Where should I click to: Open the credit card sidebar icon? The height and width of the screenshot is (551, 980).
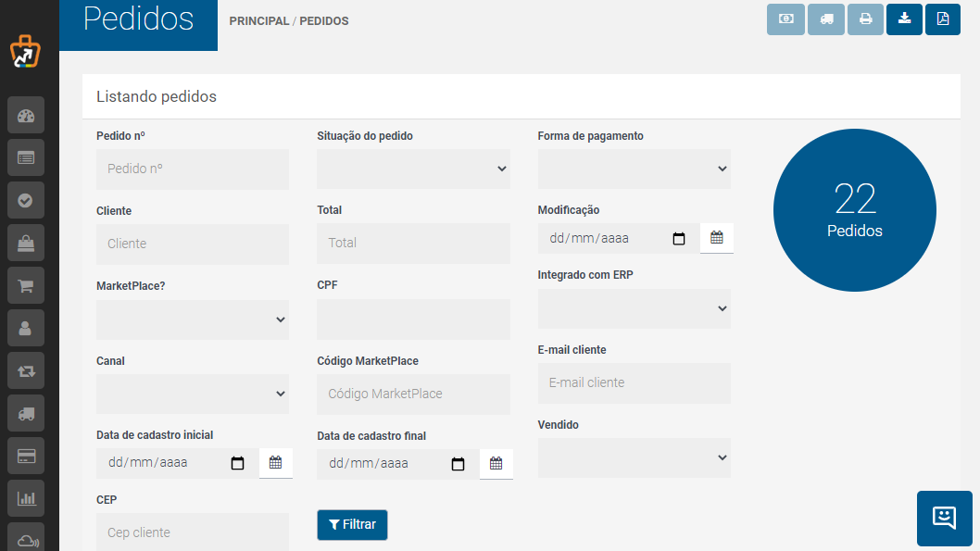pos(26,456)
